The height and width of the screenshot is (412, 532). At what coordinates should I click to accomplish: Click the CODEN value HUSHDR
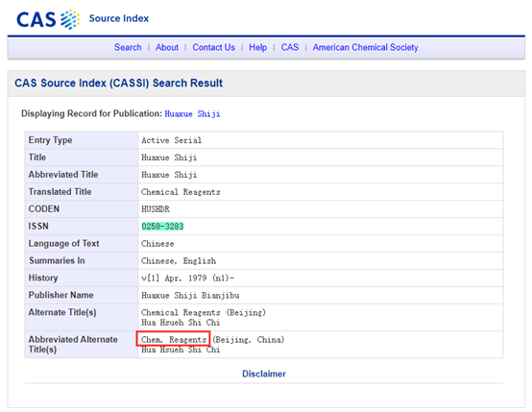pos(156,209)
